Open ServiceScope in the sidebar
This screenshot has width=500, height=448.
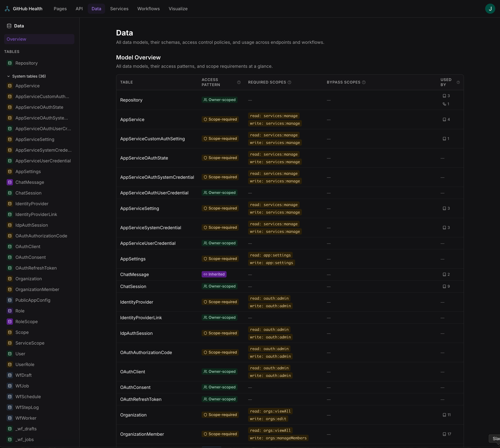coord(39,343)
